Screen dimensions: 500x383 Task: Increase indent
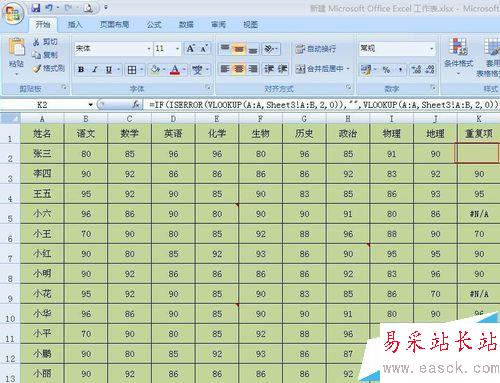(283, 69)
